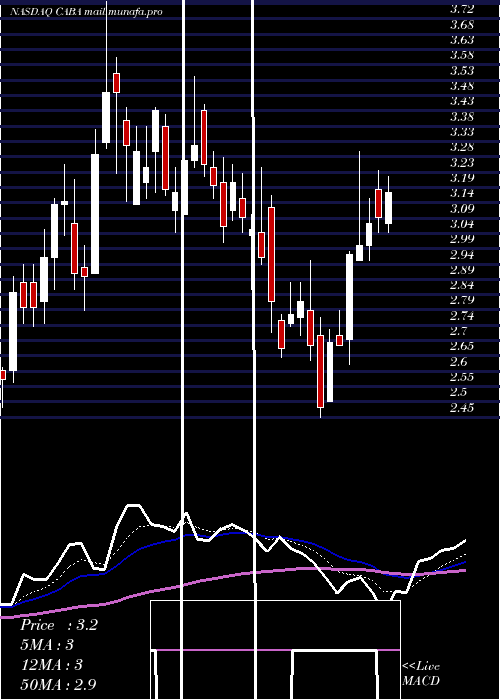The height and width of the screenshot is (700, 500).
Task: Click the 3.19 price axis label
Action: coord(462,178)
